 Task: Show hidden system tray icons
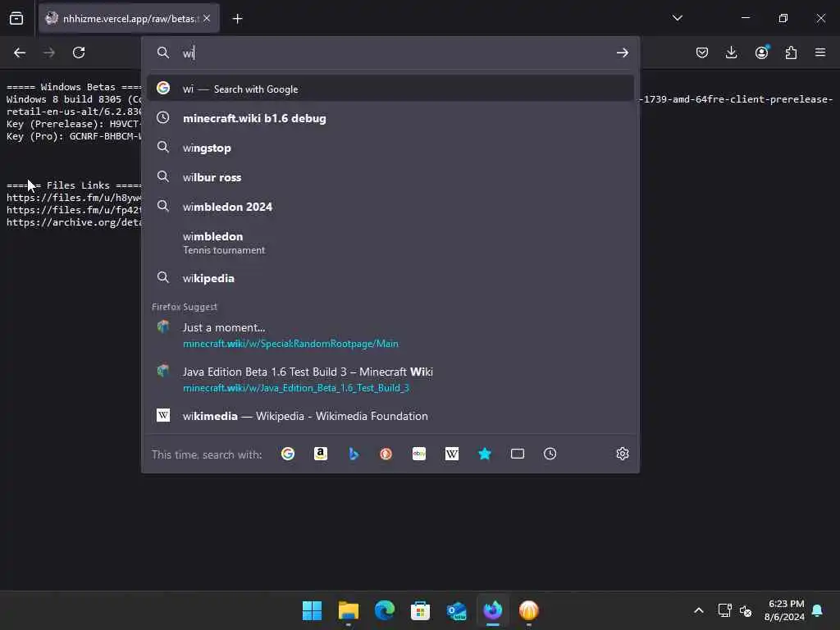(x=699, y=610)
